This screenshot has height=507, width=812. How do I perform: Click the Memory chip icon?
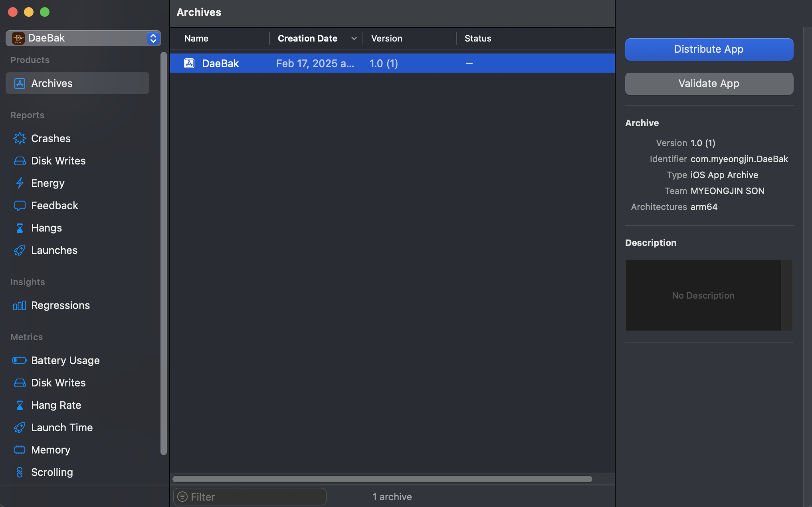(x=20, y=450)
